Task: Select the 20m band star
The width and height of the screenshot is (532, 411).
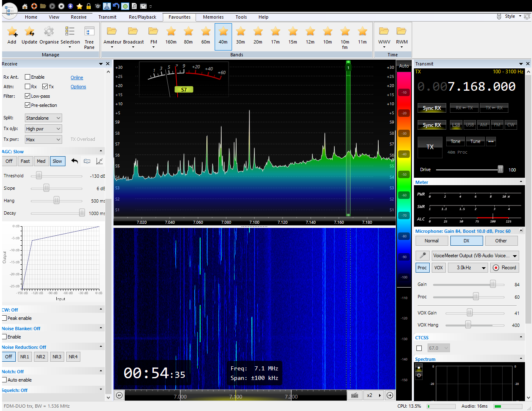Action: 258,32
